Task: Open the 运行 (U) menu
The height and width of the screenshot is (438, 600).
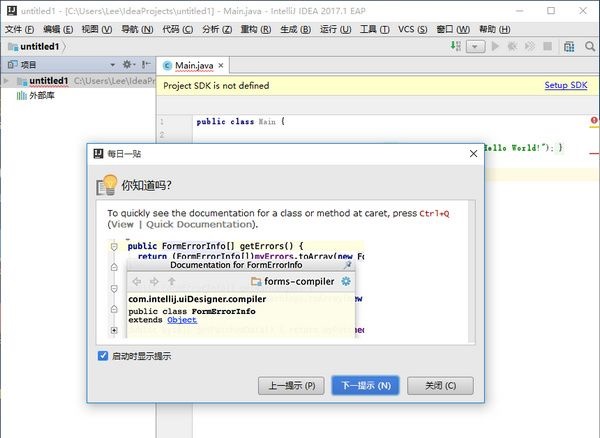Action: pos(336,29)
